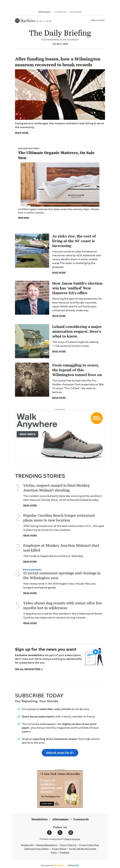This screenshot has width=120, height=868.
Task: Open the Facebook icon under Follow Us
Action: [x=49, y=832]
